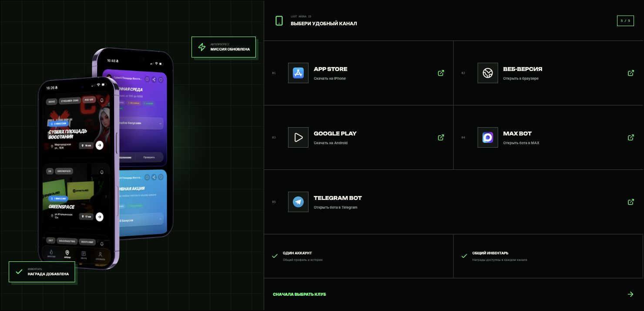Image resolution: width=644 pixels, height=311 pixels.
Task: Click the PS5-VIP tag
Action: click(x=89, y=100)
